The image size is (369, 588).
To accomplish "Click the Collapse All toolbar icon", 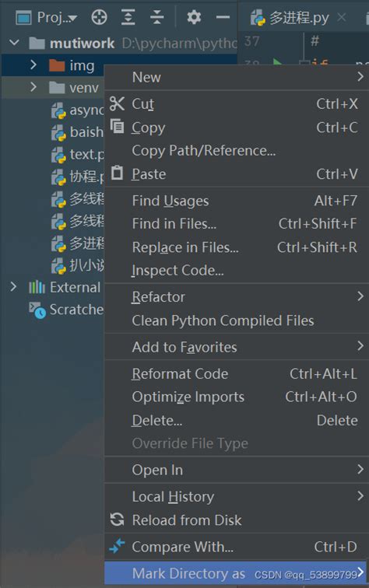I will tap(156, 17).
